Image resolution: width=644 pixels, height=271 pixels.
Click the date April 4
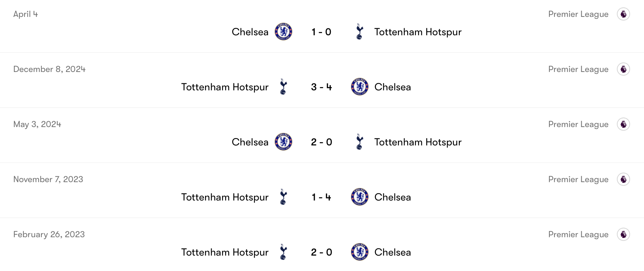coord(25,14)
